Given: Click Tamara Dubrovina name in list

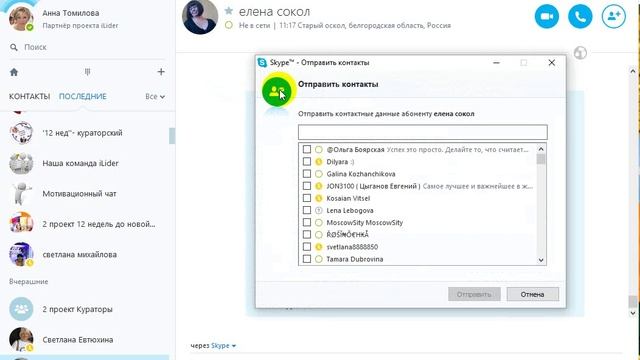Looking at the screenshot, I should [355, 259].
